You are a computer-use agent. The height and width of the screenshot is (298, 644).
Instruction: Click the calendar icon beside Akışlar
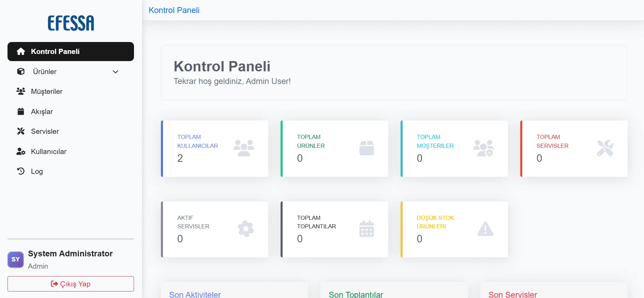point(21,112)
